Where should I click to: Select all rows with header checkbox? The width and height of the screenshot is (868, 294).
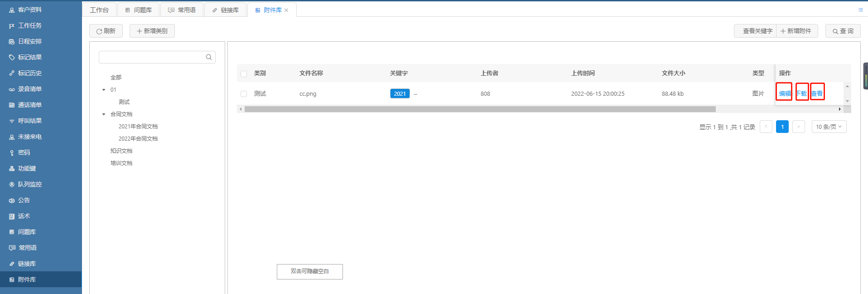[244, 73]
